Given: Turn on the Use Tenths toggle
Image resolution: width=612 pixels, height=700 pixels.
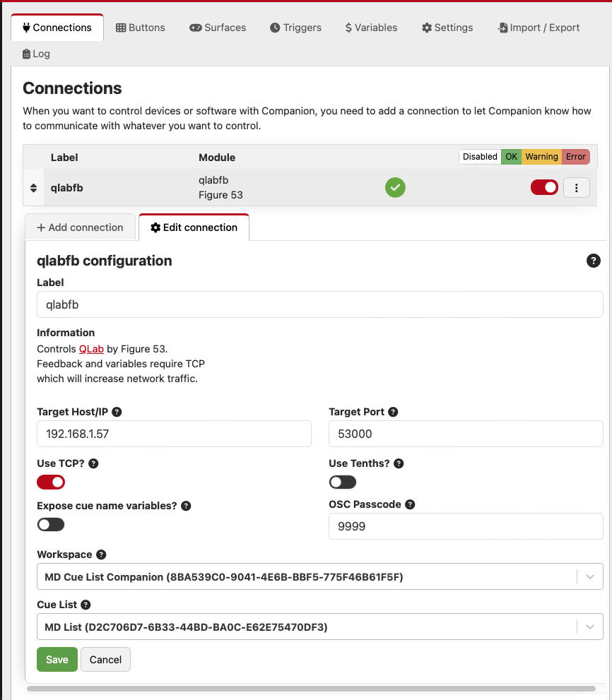Looking at the screenshot, I should [343, 482].
